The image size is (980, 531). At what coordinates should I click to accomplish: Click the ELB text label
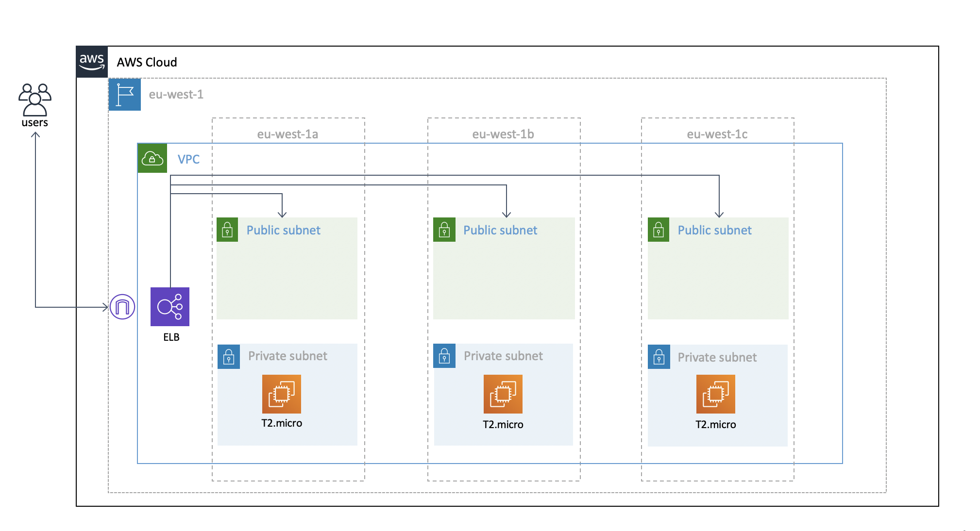[171, 337]
